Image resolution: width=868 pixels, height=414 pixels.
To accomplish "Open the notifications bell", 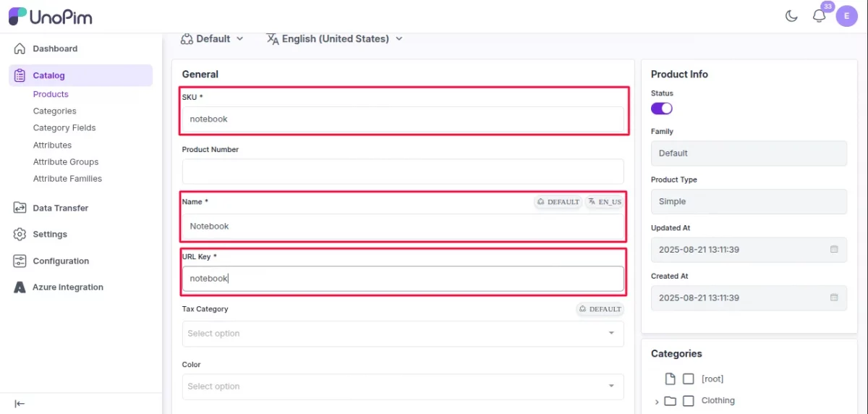I will [819, 16].
